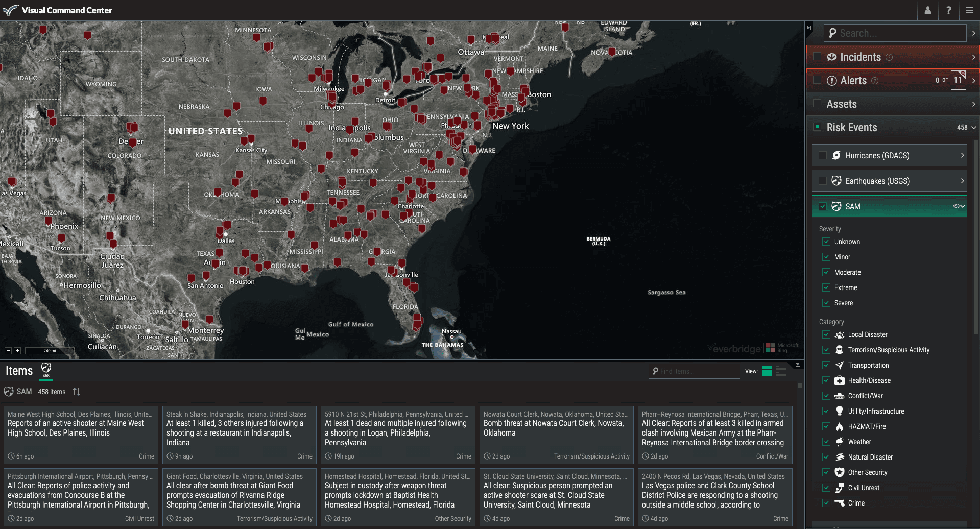Click the Civil Unrest category icon
This screenshot has width=980, height=529.
click(840, 488)
